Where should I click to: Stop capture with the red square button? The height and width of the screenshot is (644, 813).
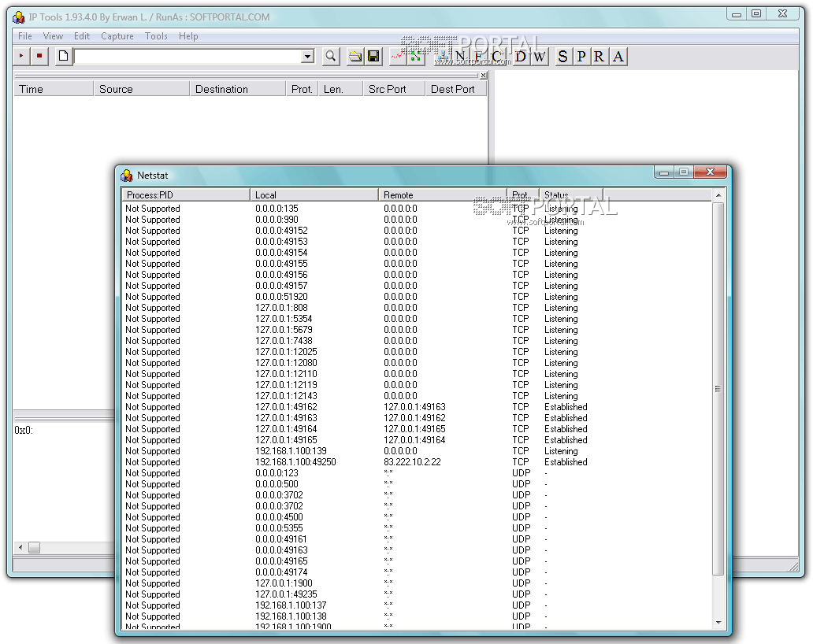(x=39, y=56)
